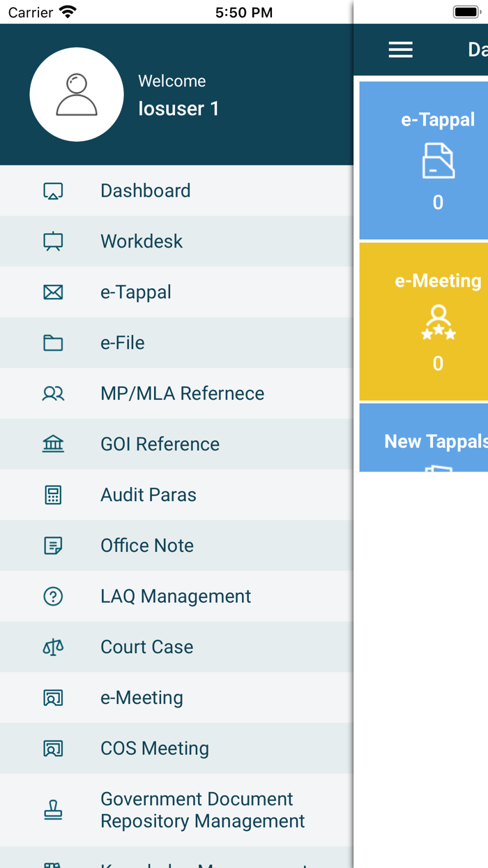Click the Court Case scales icon
488x868 pixels.
click(53, 647)
